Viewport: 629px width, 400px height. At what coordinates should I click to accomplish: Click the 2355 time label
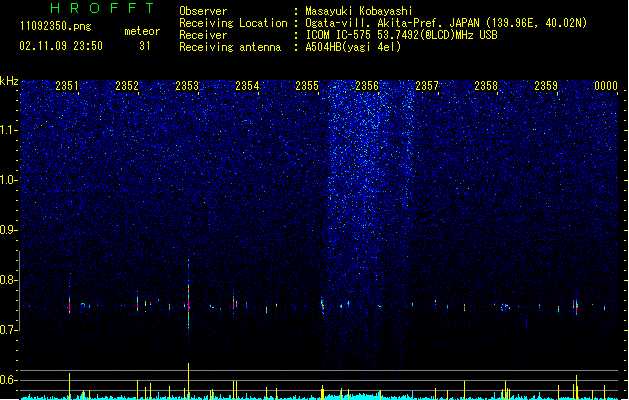pyautogui.click(x=307, y=85)
